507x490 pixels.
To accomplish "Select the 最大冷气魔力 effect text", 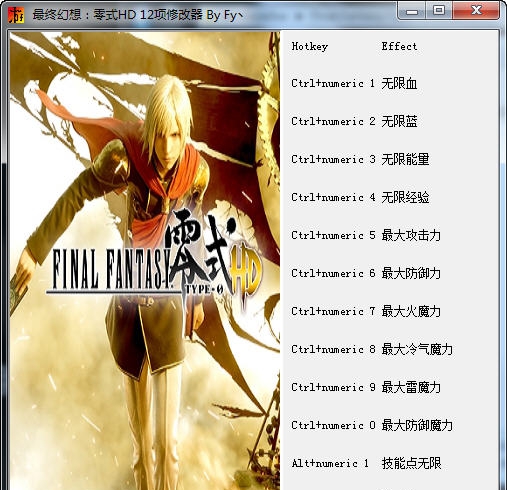I will point(417,349).
